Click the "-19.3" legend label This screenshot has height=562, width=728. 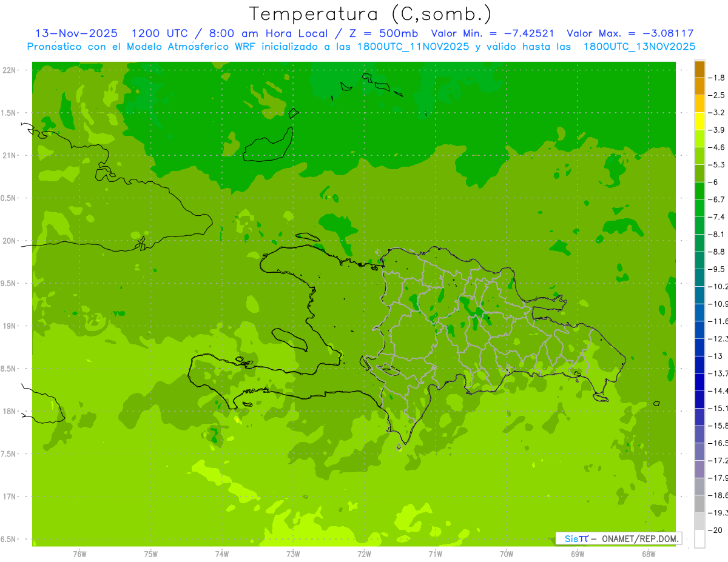[x=718, y=513]
